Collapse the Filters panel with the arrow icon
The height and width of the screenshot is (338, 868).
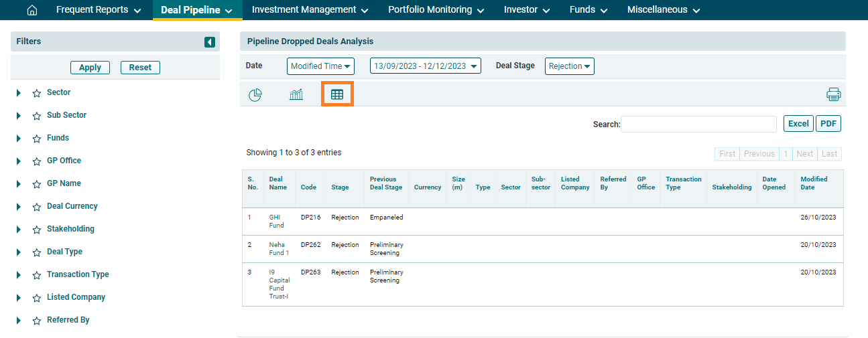[210, 42]
